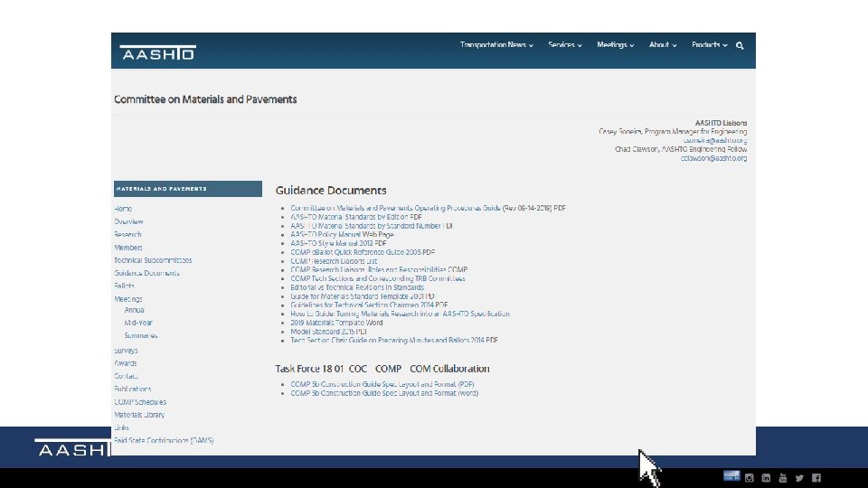Open the Facebook icon in the footer
Screen dimensions: 868x488
pos(816,477)
